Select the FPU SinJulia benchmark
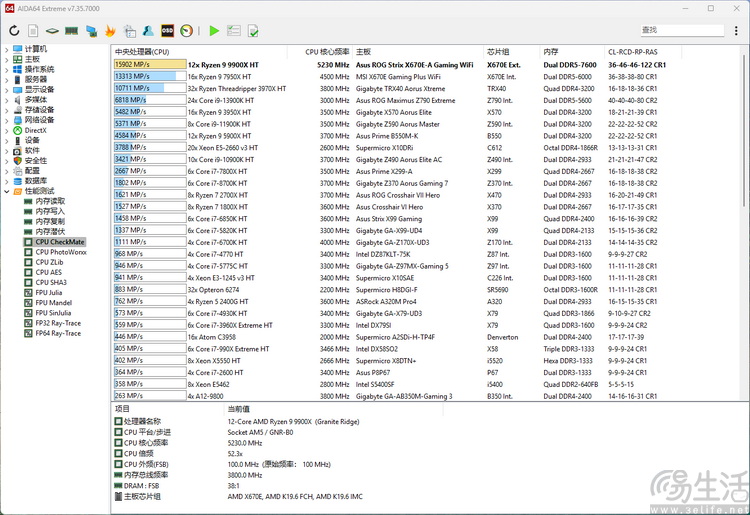The width and height of the screenshot is (750, 515). (x=53, y=313)
